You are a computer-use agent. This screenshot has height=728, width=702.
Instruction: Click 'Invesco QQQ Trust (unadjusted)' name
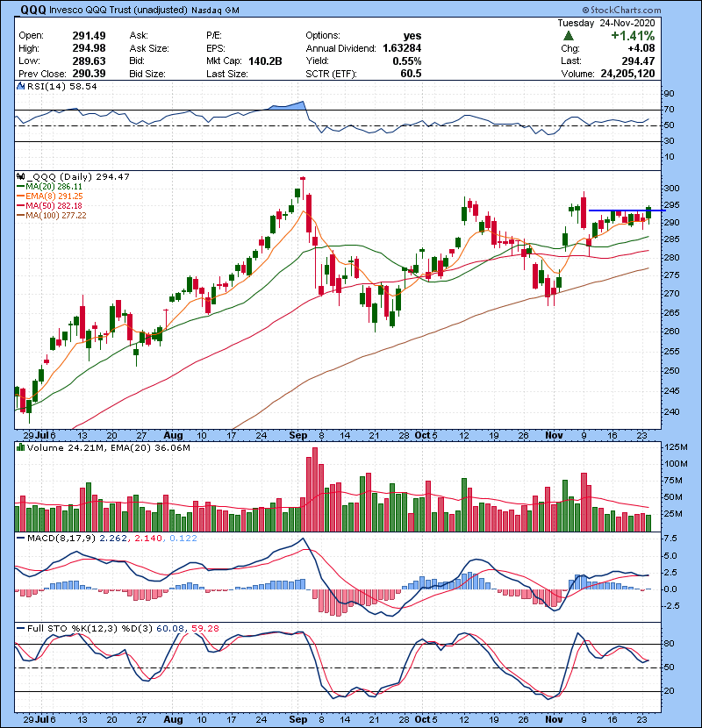[118, 11]
